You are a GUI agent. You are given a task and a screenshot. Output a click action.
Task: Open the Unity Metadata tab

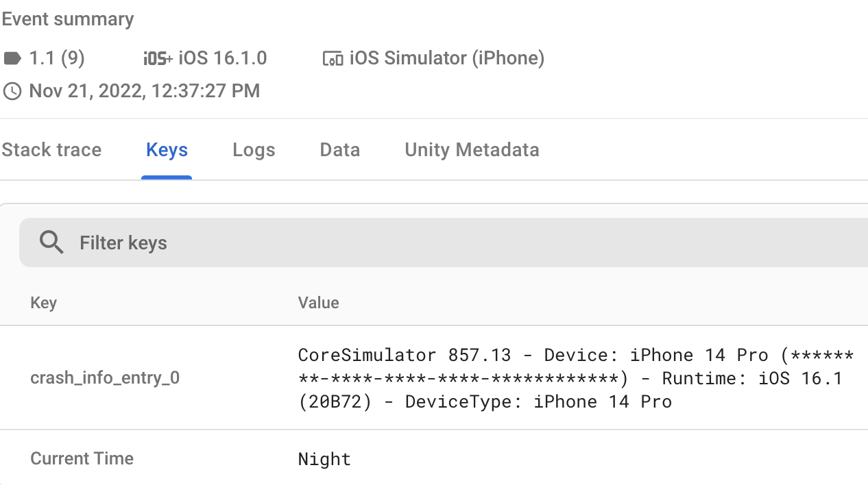tap(472, 150)
